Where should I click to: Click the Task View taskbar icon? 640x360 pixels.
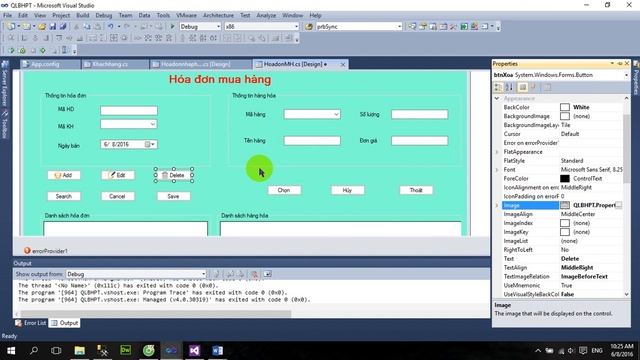(x=56, y=351)
